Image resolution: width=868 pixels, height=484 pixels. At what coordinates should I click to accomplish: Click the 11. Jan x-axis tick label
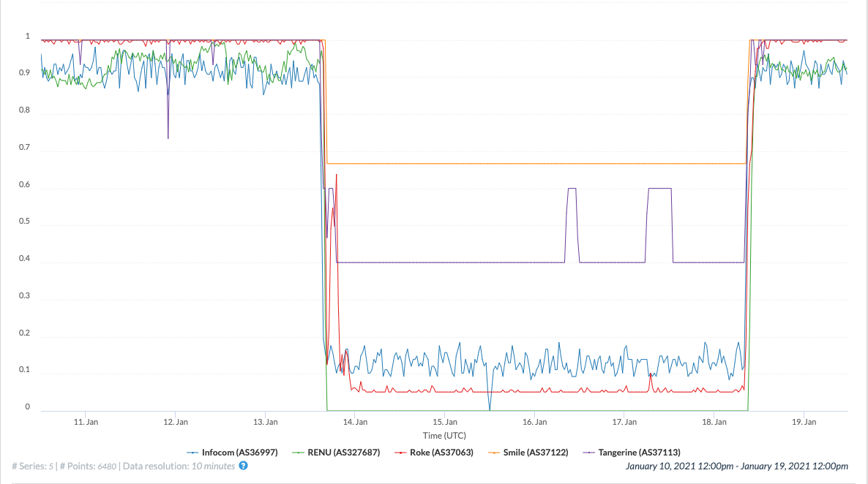click(x=86, y=422)
